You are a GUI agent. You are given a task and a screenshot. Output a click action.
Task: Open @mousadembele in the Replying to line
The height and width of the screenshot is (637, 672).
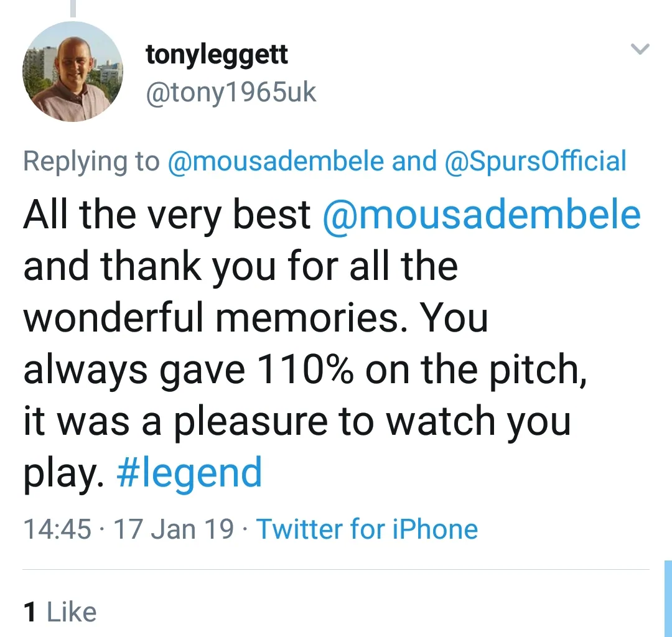(x=276, y=162)
